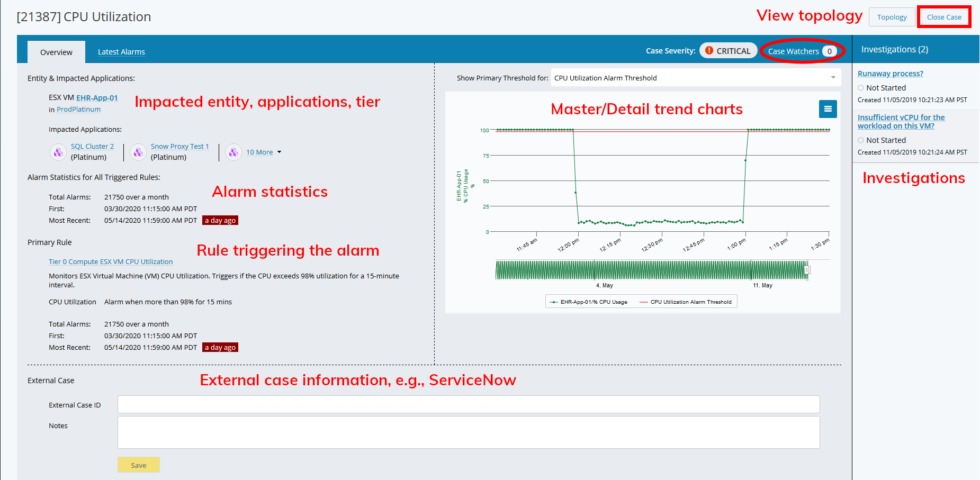Click the '[21387] CPU Utilization' case title
980x480 pixels.
click(x=84, y=16)
